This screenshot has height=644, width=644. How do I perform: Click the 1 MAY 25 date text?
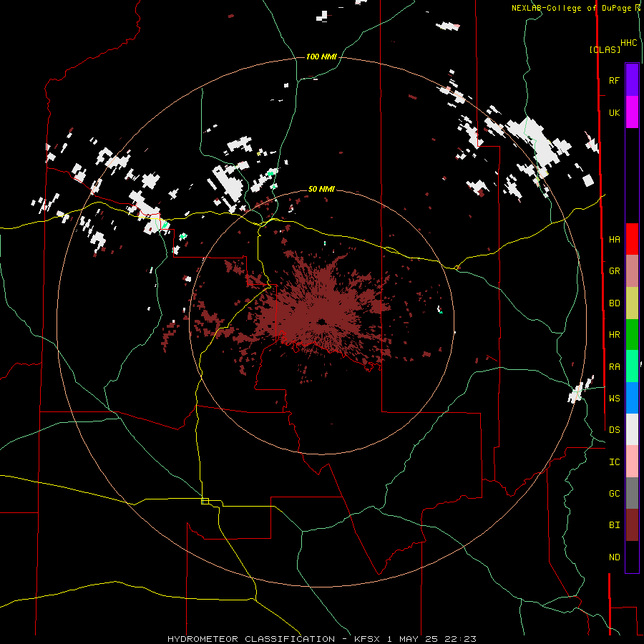click(x=414, y=639)
